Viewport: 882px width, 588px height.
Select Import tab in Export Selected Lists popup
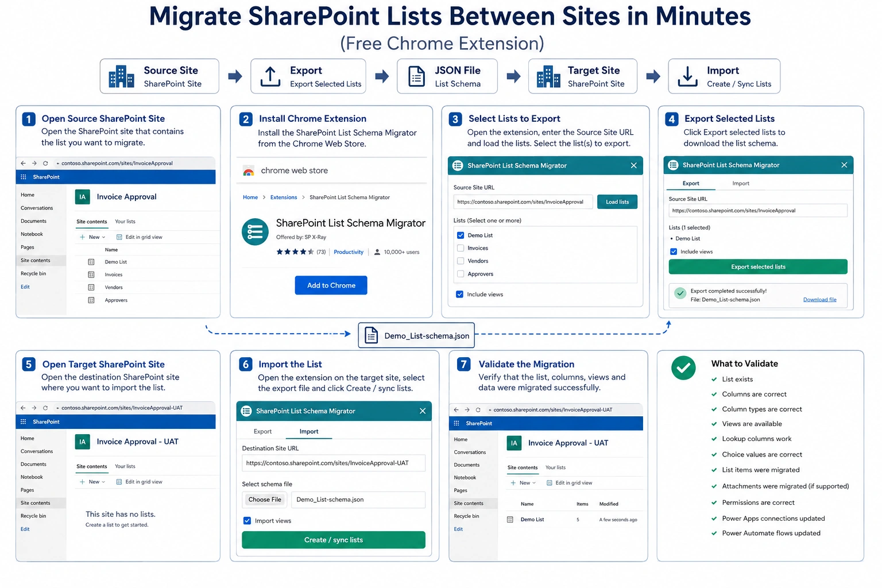741,184
